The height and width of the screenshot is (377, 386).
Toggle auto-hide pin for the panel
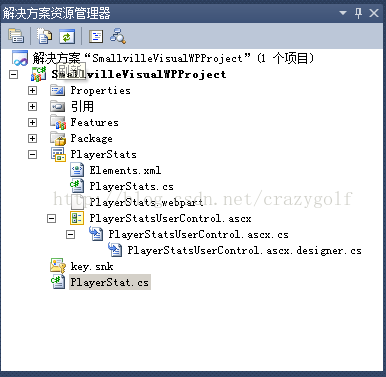pyautogui.click(x=359, y=13)
